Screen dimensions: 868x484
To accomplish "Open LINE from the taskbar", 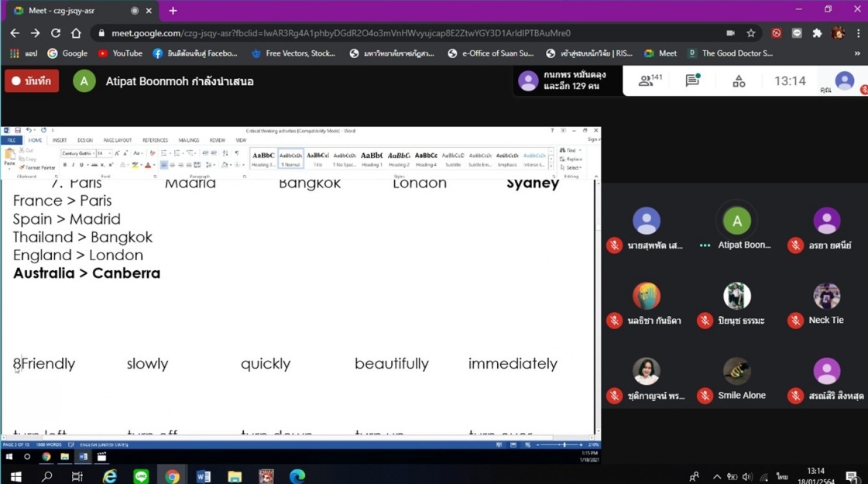I will [x=141, y=476].
